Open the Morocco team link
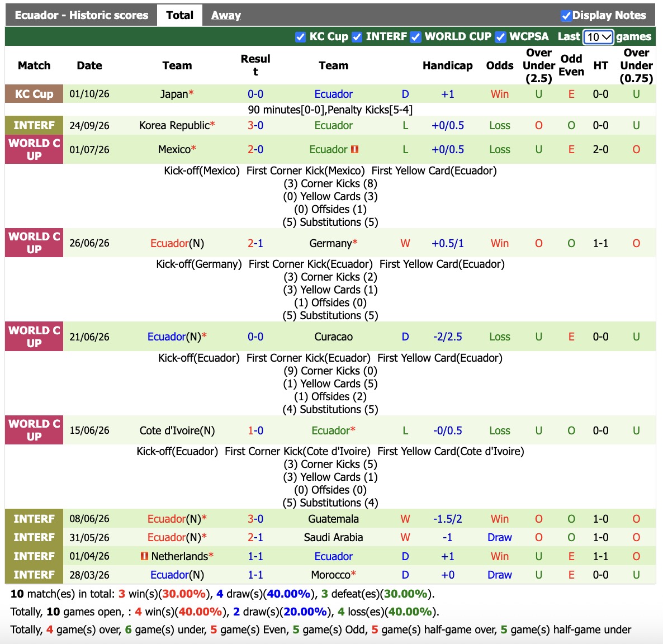 tap(330, 575)
